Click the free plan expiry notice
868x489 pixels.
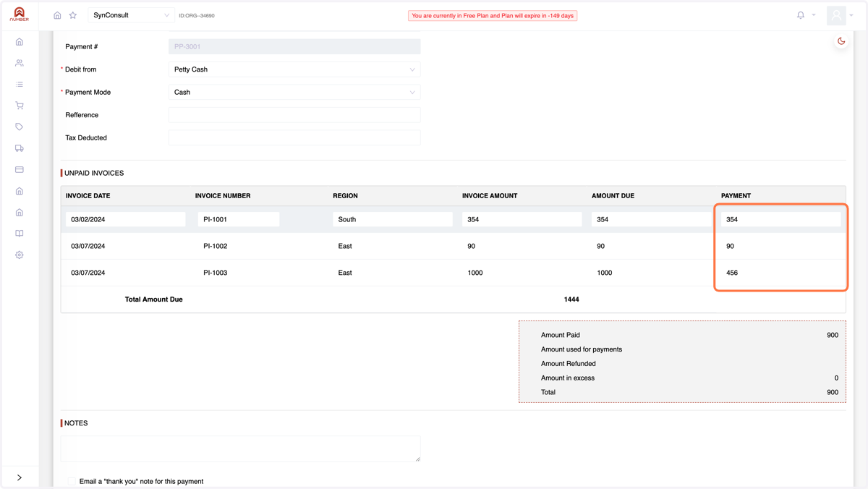pyautogui.click(x=493, y=15)
